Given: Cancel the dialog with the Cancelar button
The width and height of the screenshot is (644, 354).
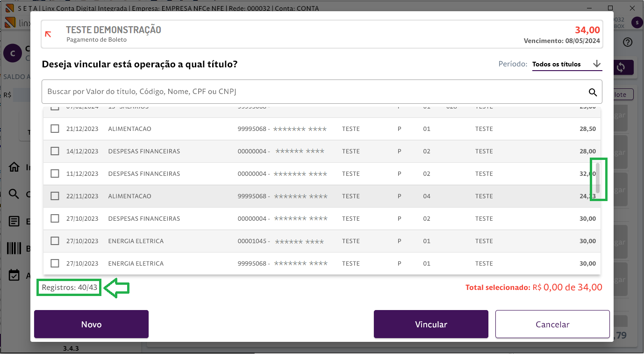Looking at the screenshot, I should tap(552, 324).
